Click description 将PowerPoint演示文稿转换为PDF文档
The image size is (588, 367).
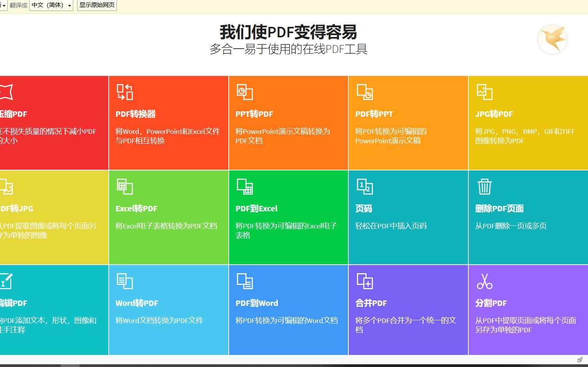click(283, 136)
